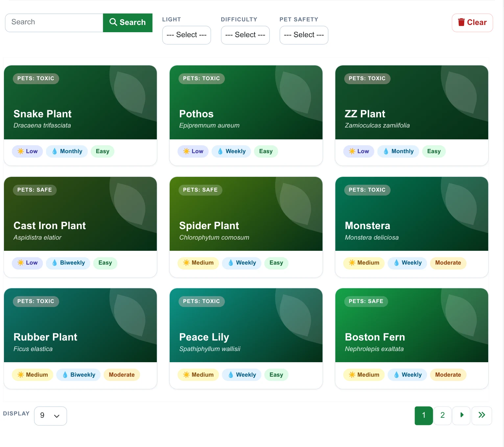
Task: Click the water drop icon on Pothos's Weekly tag
Action: point(220,151)
